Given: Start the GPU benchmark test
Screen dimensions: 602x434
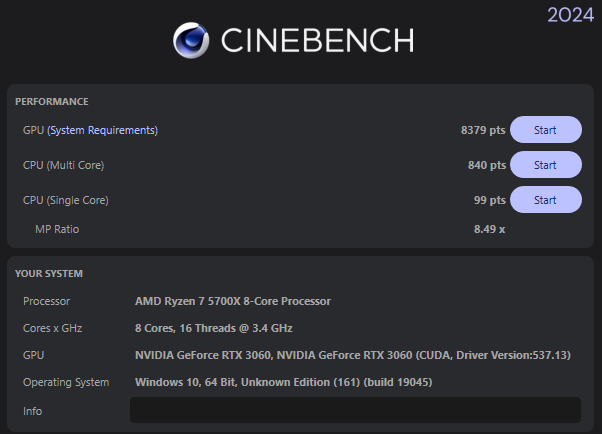Looking at the screenshot, I should (546, 130).
